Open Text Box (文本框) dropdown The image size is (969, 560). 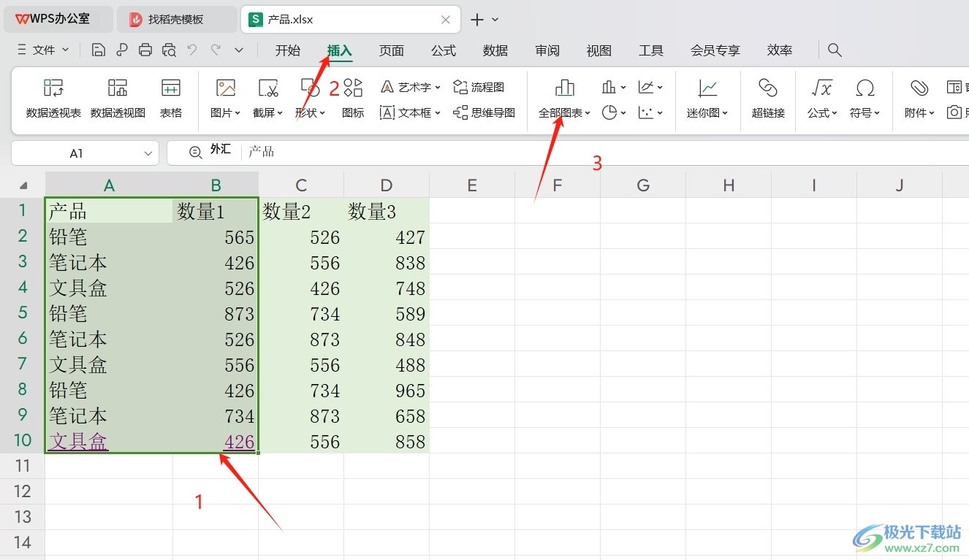pyautogui.click(x=411, y=112)
